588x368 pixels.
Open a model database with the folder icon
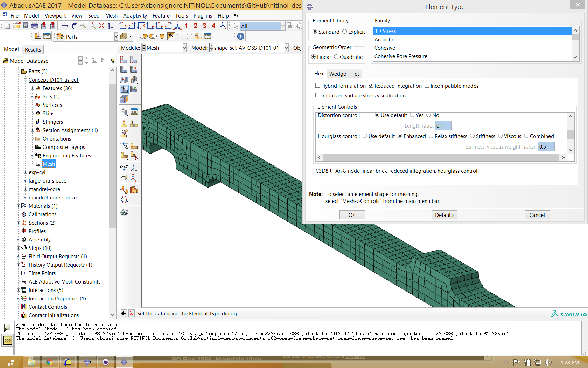16,26
